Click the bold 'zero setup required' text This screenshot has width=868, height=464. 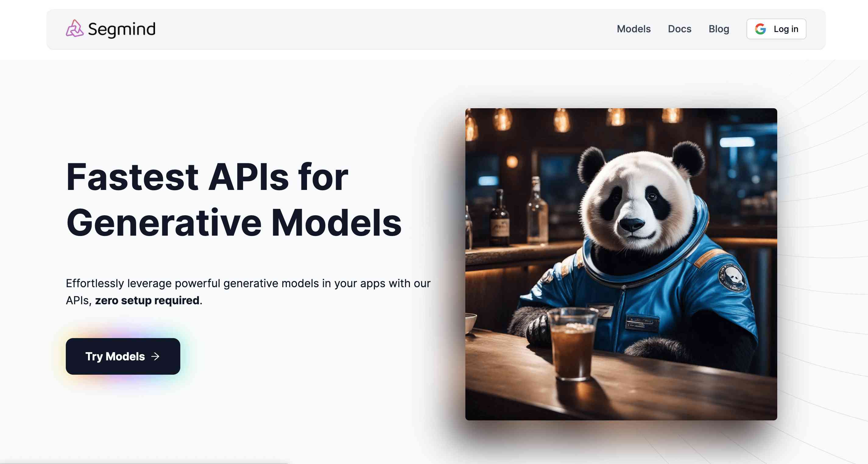(x=147, y=301)
